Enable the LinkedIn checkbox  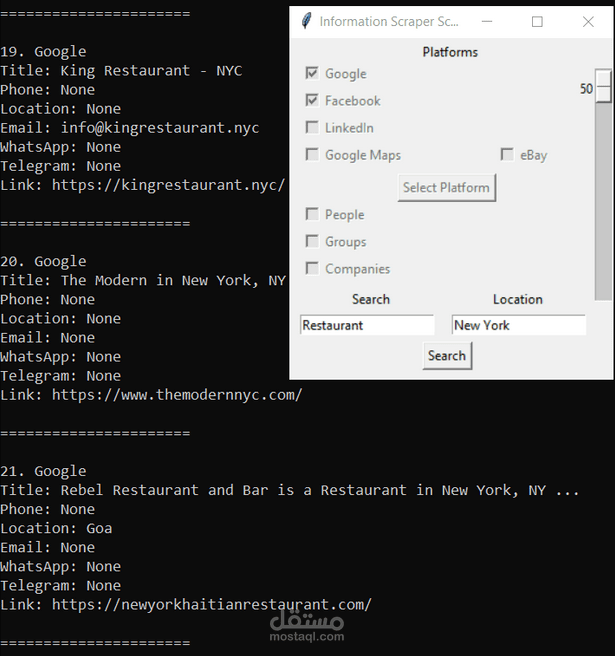312,128
